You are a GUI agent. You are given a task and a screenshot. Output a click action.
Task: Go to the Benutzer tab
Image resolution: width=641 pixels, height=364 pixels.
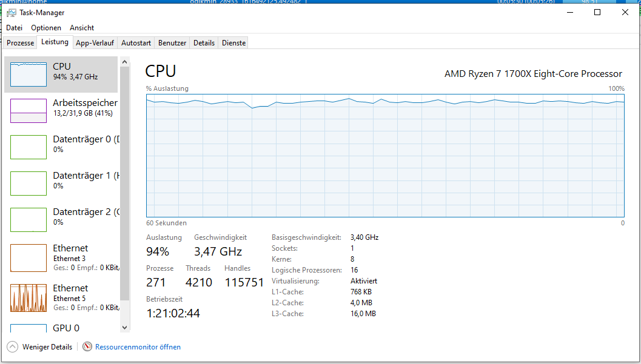pyautogui.click(x=172, y=43)
